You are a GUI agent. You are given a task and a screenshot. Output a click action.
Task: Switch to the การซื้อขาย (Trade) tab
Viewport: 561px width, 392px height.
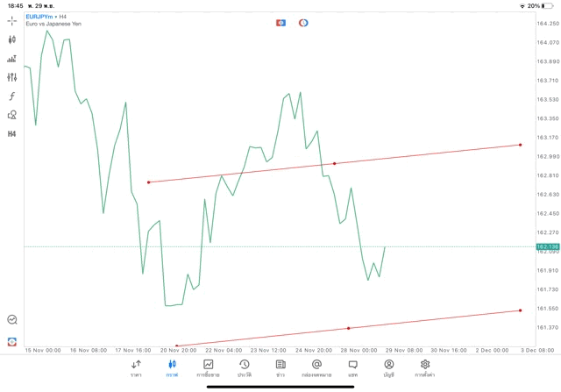(x=208, y=368)
